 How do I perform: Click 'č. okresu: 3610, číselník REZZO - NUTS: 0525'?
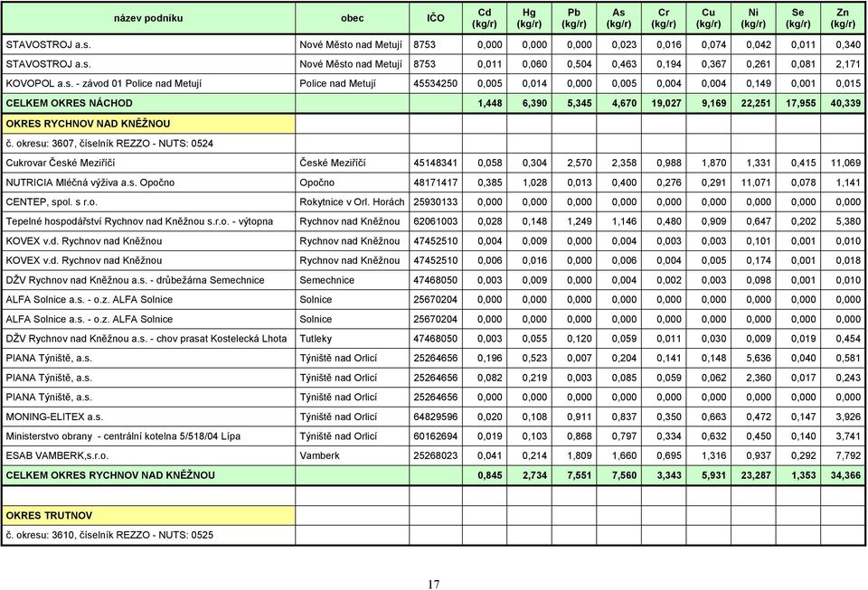[x=109, y=535]
